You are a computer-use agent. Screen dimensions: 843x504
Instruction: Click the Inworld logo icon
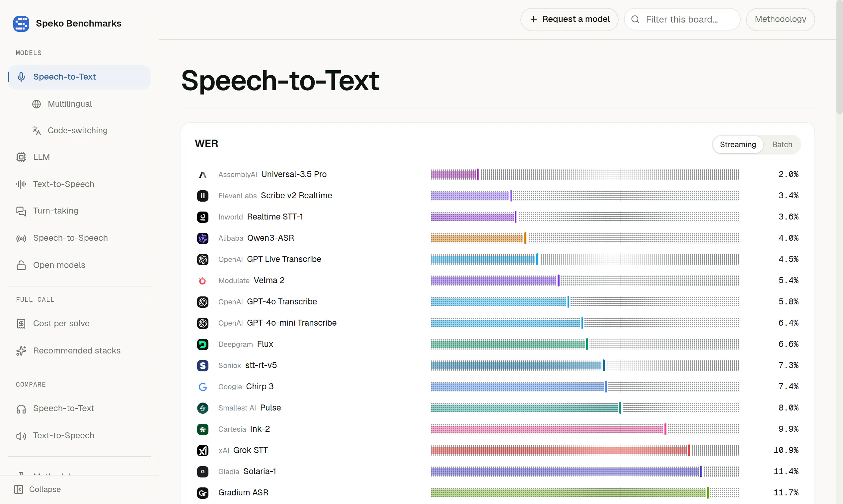pos(202,217)
